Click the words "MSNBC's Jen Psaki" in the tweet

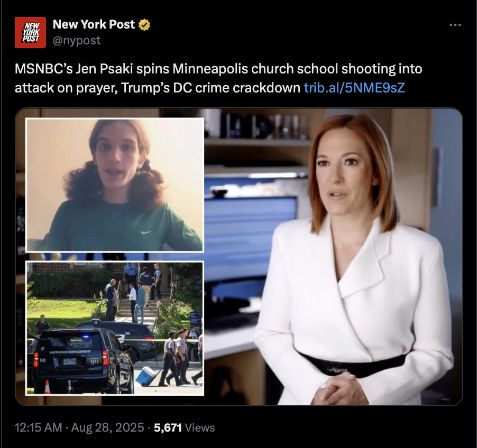[74, 69]
